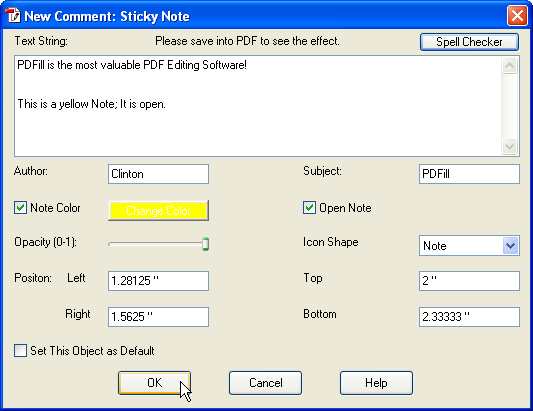The image size is (533, 411).
Task: Uncheck the Note Color checkbox
Action: click(x=20, y=208)
